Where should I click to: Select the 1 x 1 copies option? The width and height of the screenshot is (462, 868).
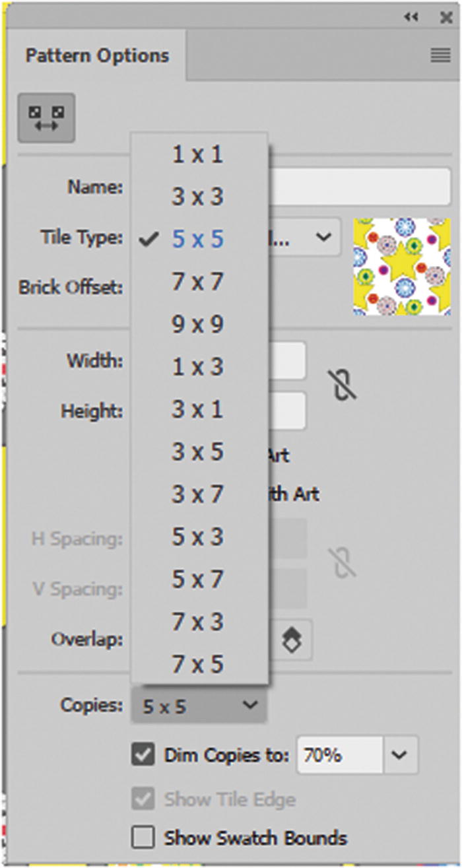tap(198, 154)
